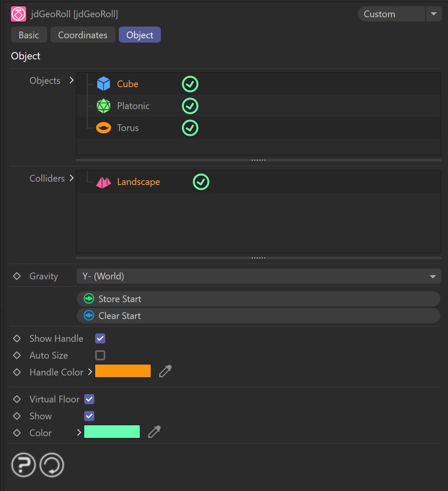The width and height of the screenshot is (448, 491).
Task: Click the orange Torus object icon
Action: tap(103, 128)
